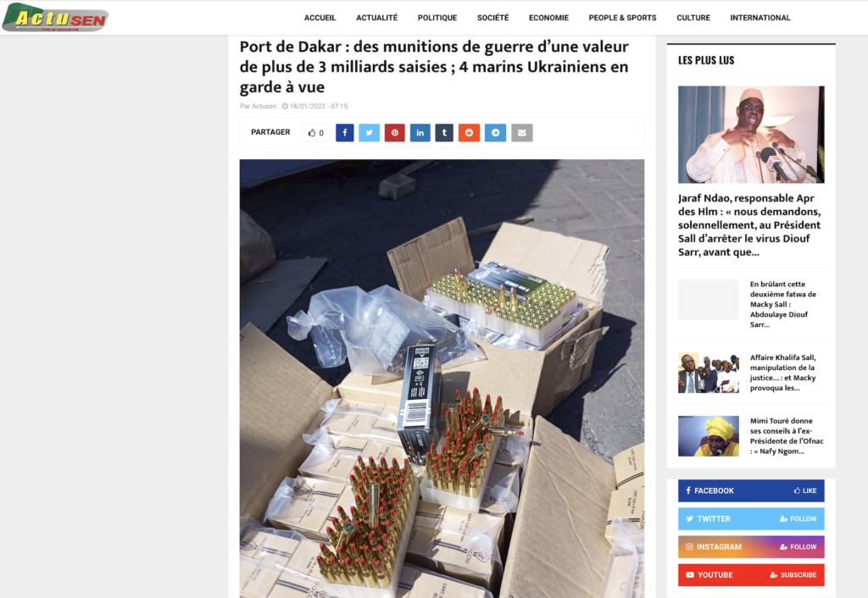This screenshot has height=598, width=868.
Task: Share the article on Tumblr
Action: pos(444,133)
